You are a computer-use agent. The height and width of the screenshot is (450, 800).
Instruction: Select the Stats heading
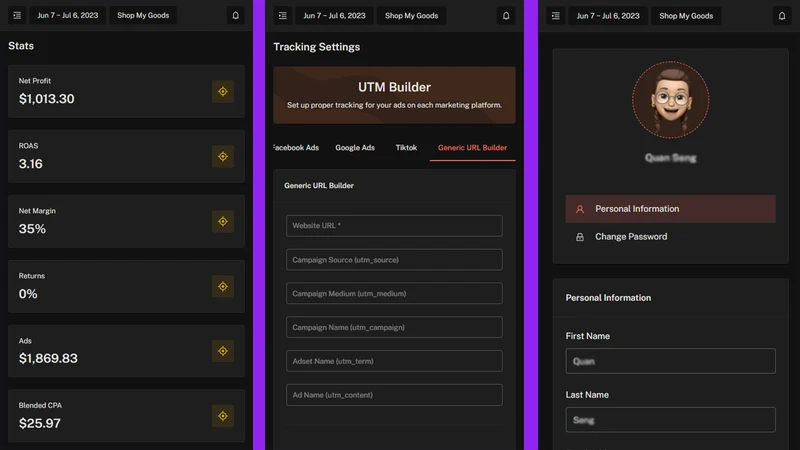(x=21, y=46)
